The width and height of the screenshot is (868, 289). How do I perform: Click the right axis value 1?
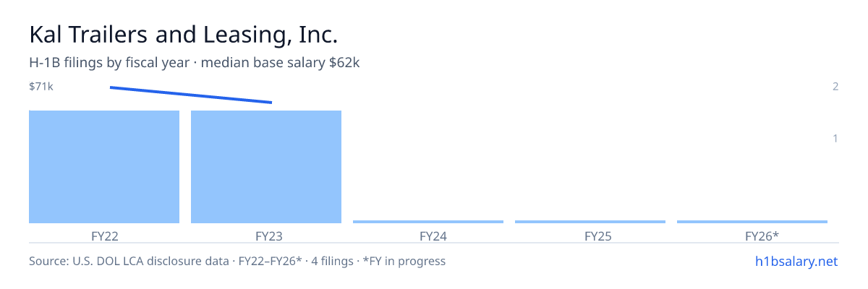835,138
